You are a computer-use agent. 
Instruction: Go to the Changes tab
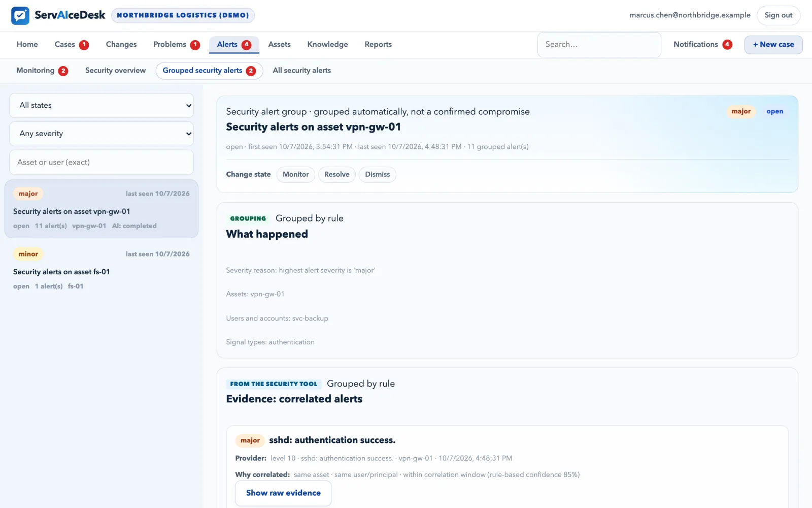(x=121, y=44)
